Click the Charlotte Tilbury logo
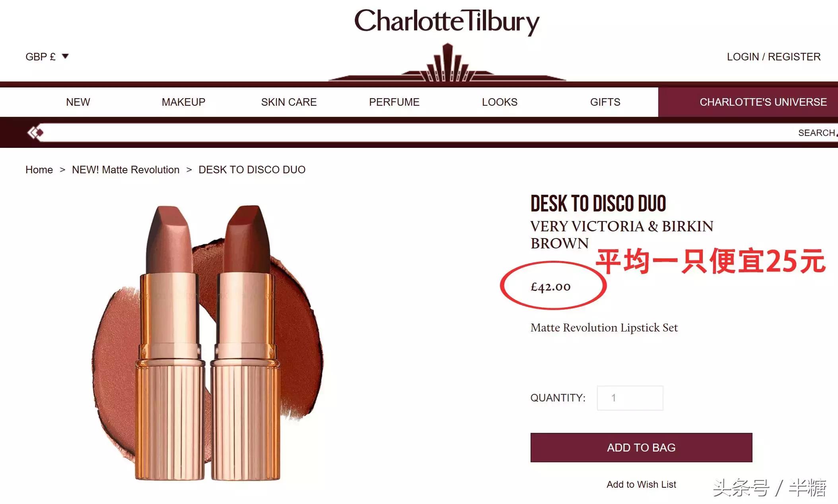Screen dimensions: 838x504 [x=447, y=22]
